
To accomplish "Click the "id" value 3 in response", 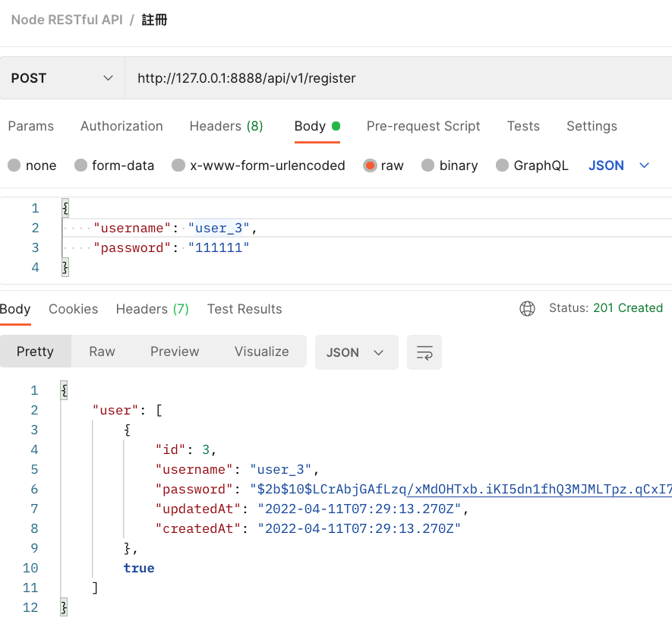I will [x=206, y=450].
